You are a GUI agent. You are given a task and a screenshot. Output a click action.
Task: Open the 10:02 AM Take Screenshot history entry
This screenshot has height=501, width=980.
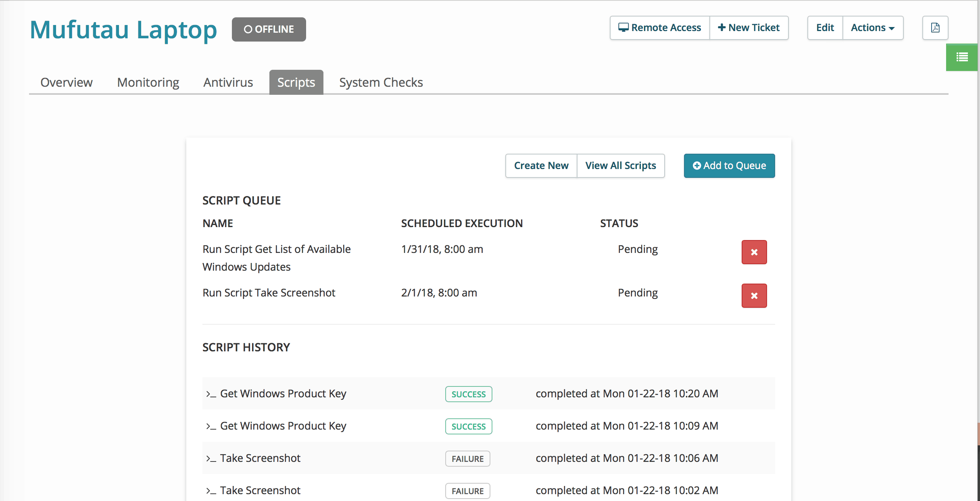click(260, 491)
